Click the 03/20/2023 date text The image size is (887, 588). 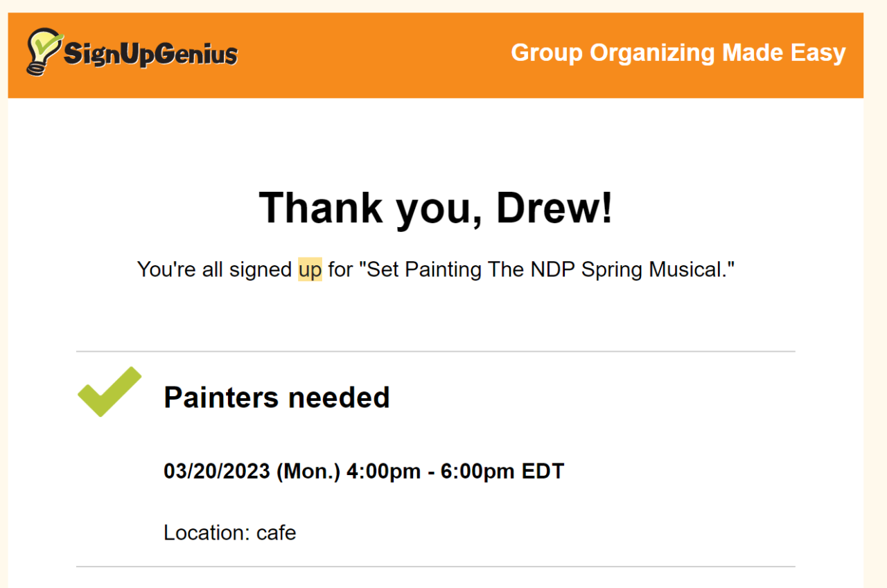click(x=216, y=472)
